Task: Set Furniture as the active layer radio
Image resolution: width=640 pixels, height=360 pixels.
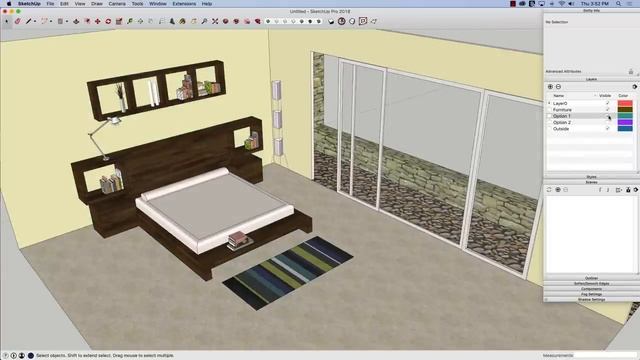Action: [549, 109]
